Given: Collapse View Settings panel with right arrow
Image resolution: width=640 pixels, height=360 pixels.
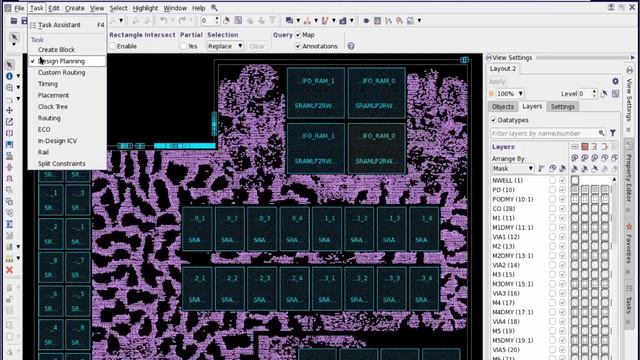Looking at the screenshot, I should 633,58.
